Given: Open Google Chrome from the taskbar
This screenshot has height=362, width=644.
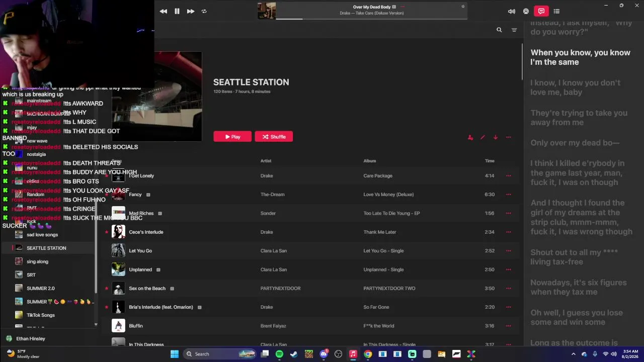Looking at the screenshot, I should pyautogui.click(x=368, y=354).
